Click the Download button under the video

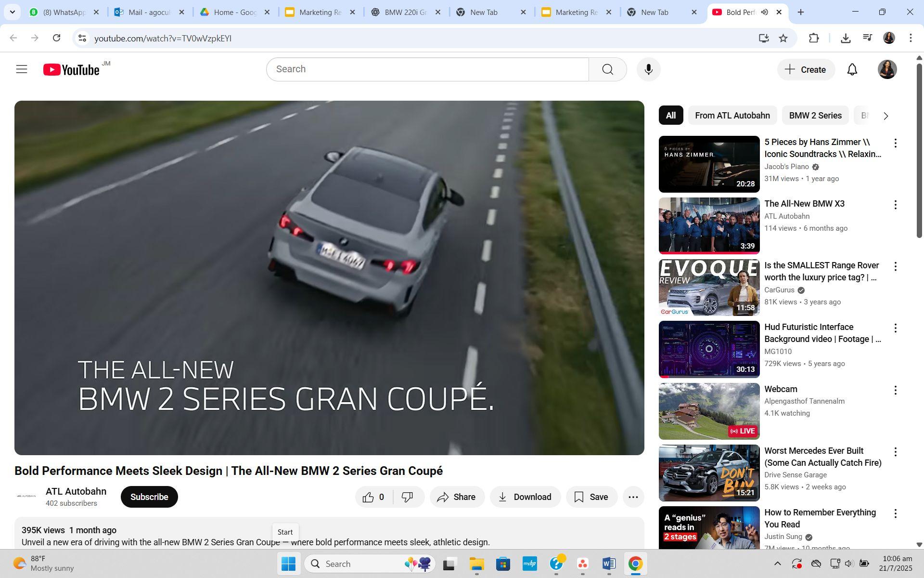tap(525, 497)
